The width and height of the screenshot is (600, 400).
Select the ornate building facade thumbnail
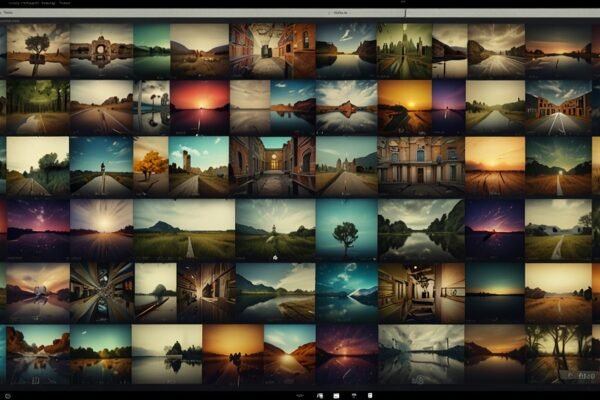coord(421,164)
